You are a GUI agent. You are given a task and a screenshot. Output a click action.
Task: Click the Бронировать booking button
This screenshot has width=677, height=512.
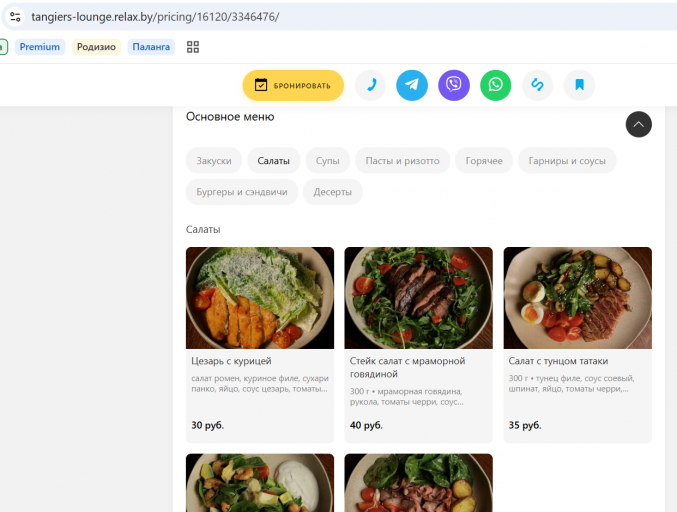tap(293, 85)
